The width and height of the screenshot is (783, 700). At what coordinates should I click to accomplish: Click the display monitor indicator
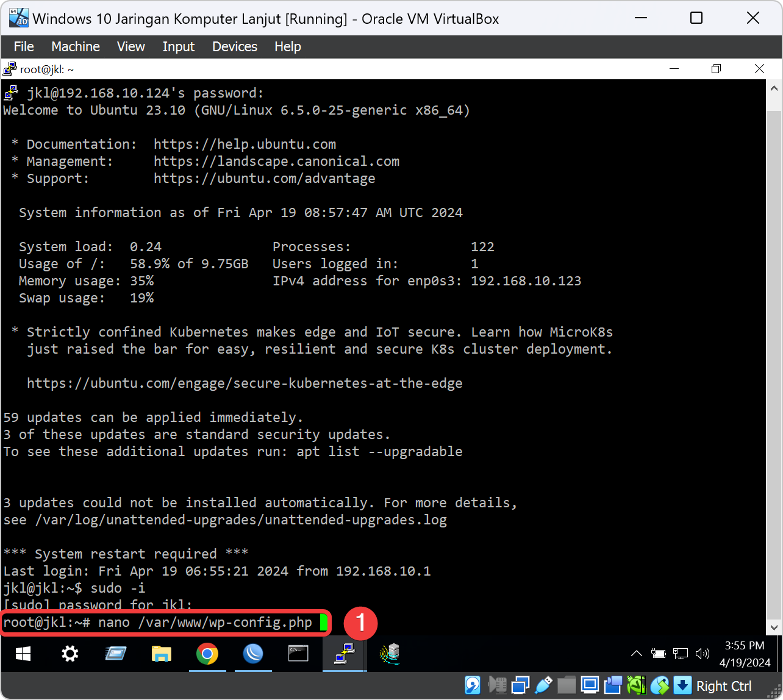[590, 685]
